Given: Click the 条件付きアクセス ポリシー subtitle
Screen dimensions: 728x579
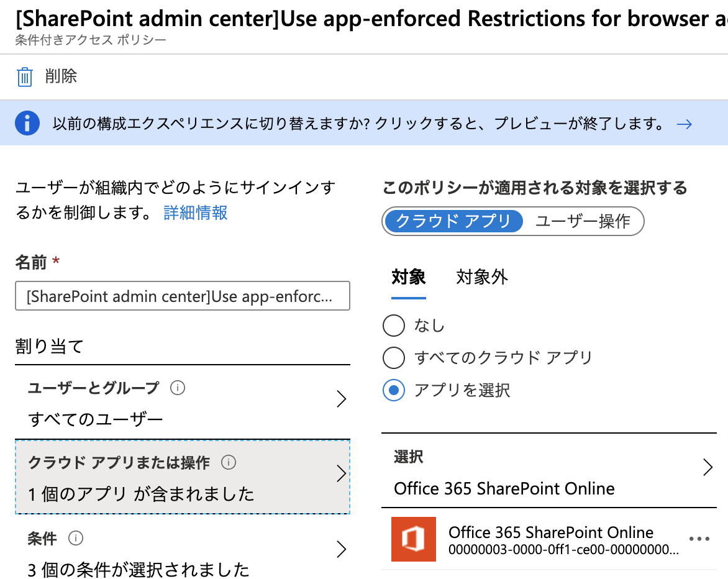Looking at the screenshot, I should pos(91,40).
